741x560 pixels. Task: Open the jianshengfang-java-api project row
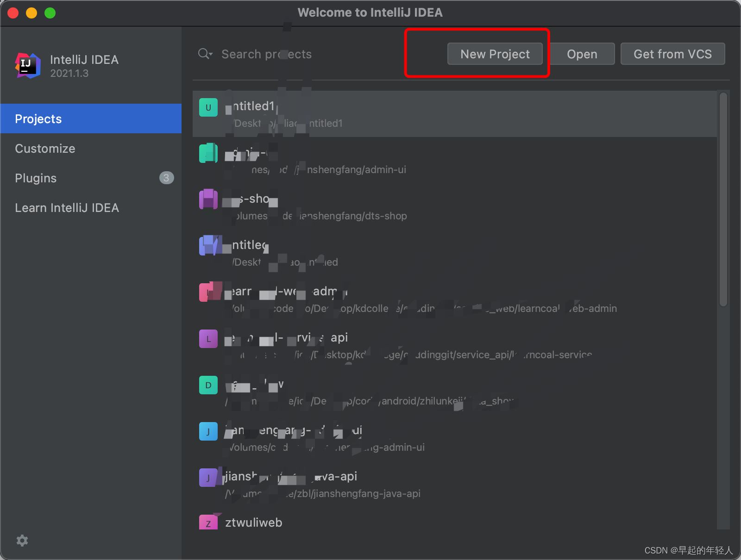[455, 484]
